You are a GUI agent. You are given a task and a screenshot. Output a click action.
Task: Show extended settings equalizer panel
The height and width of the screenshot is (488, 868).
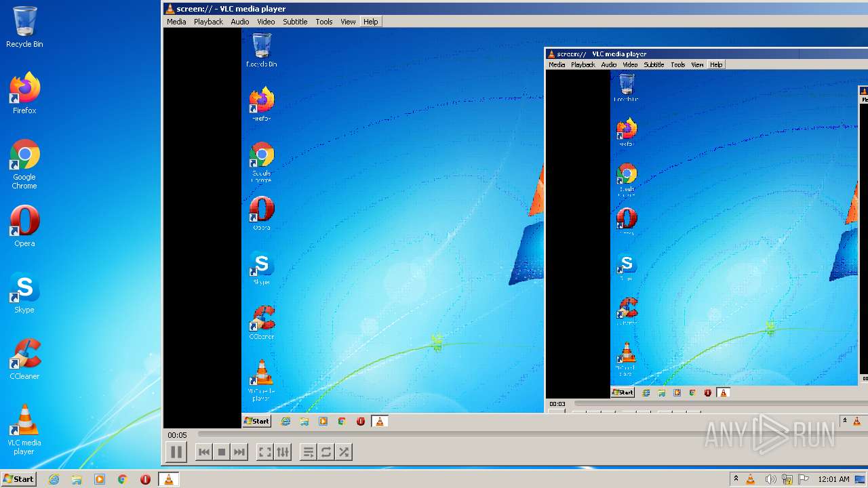tap(283, 452)
